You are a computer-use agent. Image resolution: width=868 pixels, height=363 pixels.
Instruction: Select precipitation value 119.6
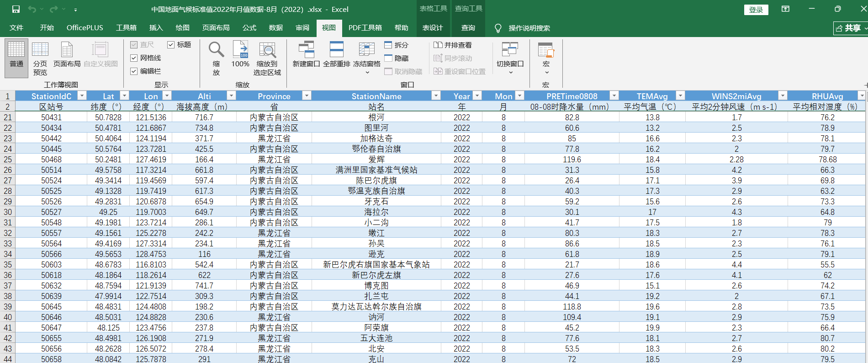pyautogui.click(x=572, y=160)
